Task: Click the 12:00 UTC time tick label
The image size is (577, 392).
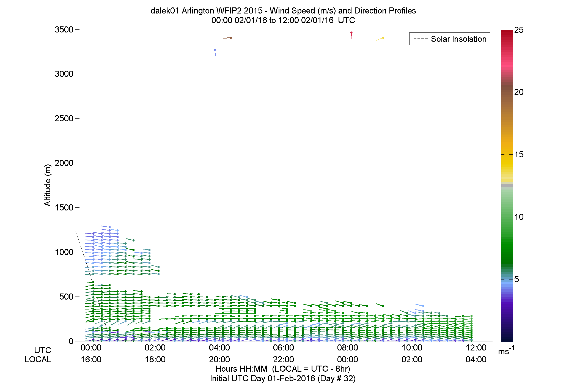Action: pyautogui.click(x=476, y=348)
